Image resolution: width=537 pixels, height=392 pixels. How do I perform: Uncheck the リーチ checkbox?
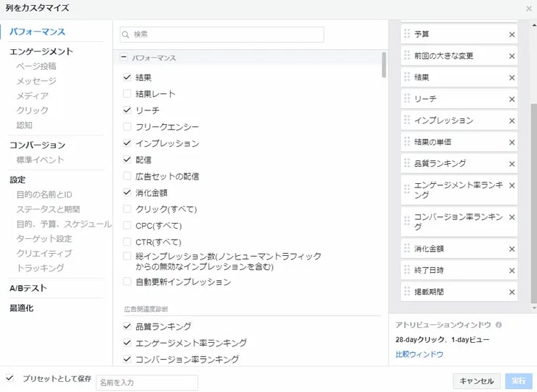pyautogui.click(x=127, y=110)
